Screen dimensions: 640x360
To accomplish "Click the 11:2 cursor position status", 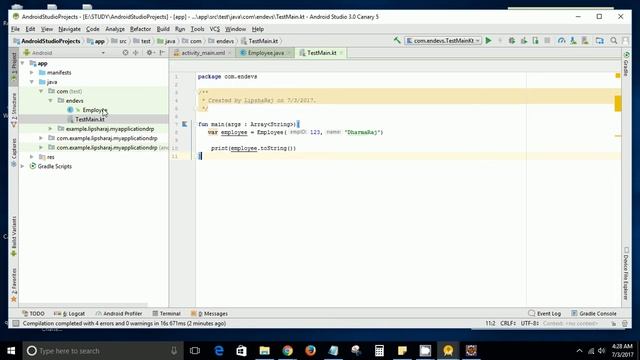I will pyautogui.click(x=490, y=323).
